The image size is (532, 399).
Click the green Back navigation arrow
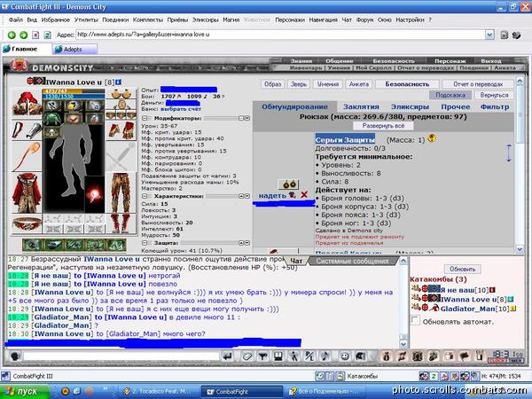[x=12, y=35]
